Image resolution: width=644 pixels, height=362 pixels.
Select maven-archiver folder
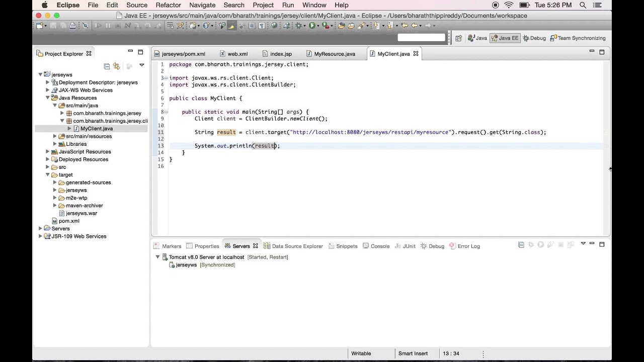coord(84,206)
